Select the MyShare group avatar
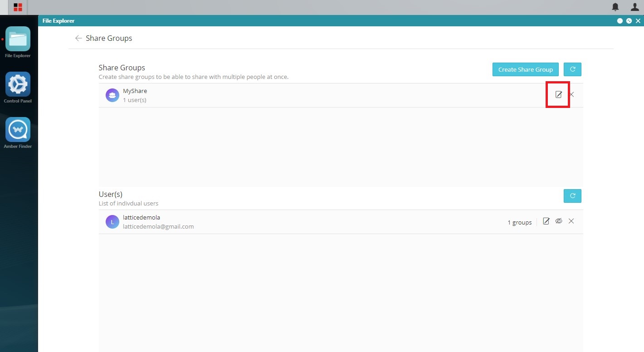Screen dimensions: 644x352 (112, 95)
